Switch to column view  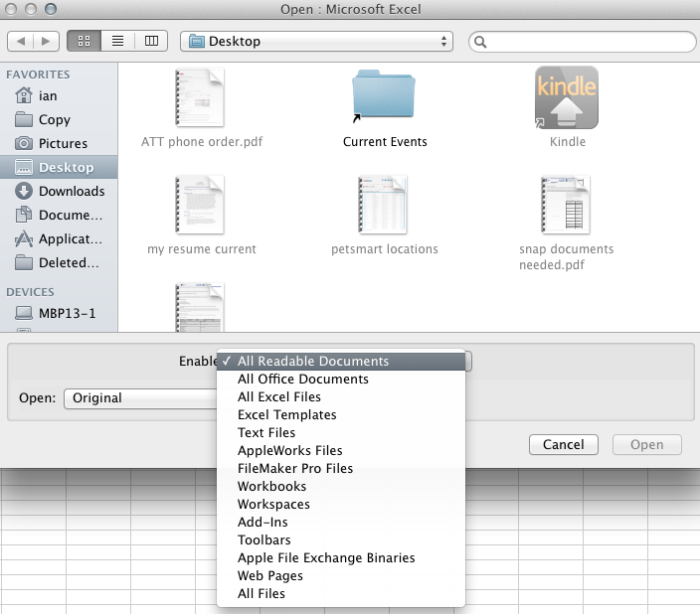click(151, 42)
